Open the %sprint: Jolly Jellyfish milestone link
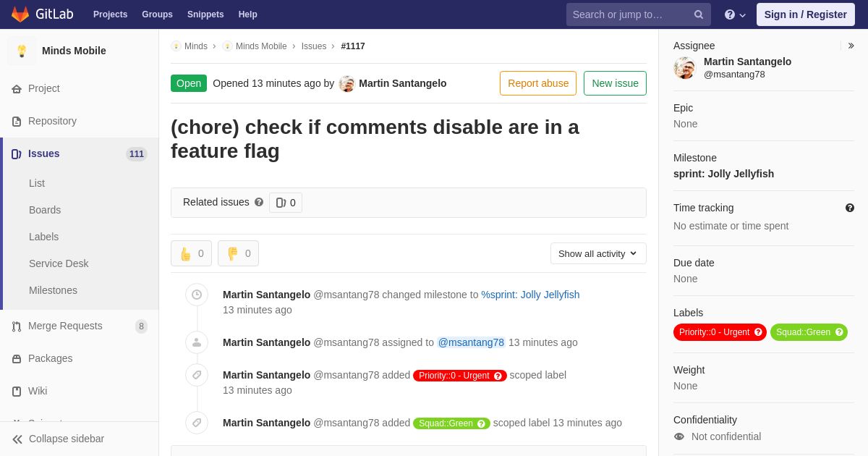The height and width of the screenshot is (456, 868). click(530, 295)
